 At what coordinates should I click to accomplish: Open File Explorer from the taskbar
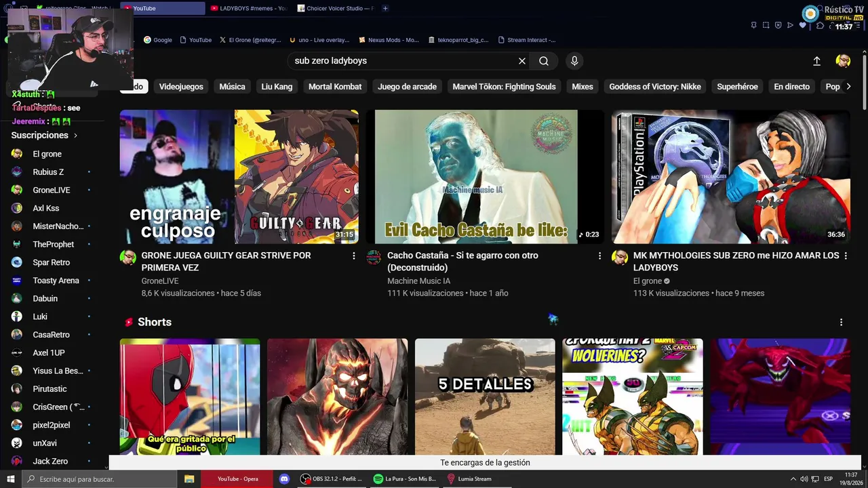(x=189, y=479)
